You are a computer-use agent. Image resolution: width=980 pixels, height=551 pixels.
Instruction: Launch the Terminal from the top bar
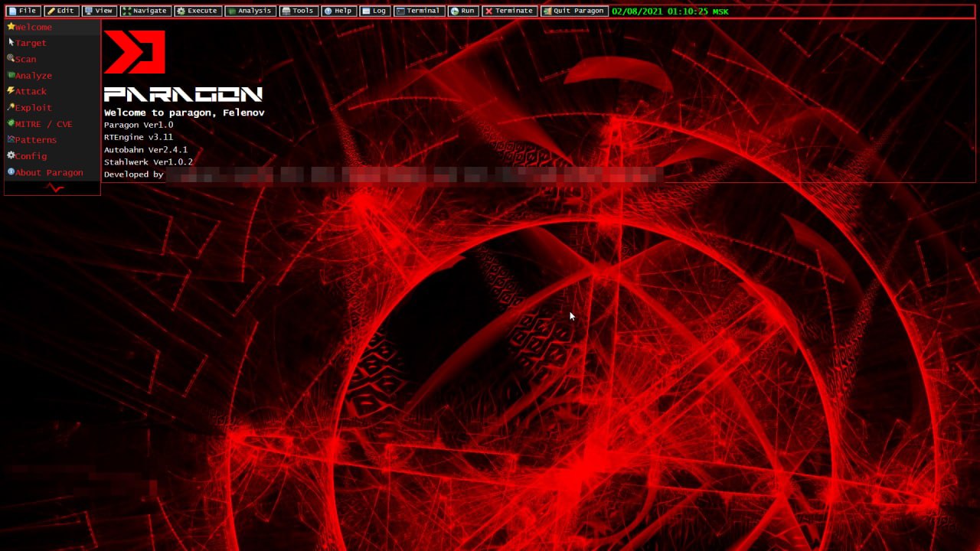(419, 11)
